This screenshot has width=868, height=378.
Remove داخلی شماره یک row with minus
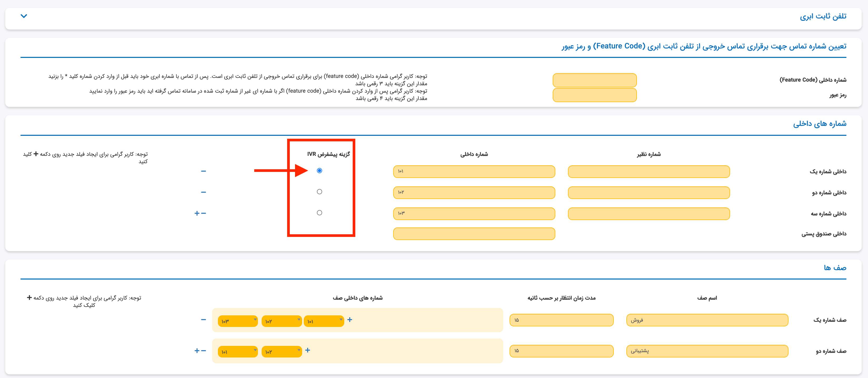pos(203,171)
